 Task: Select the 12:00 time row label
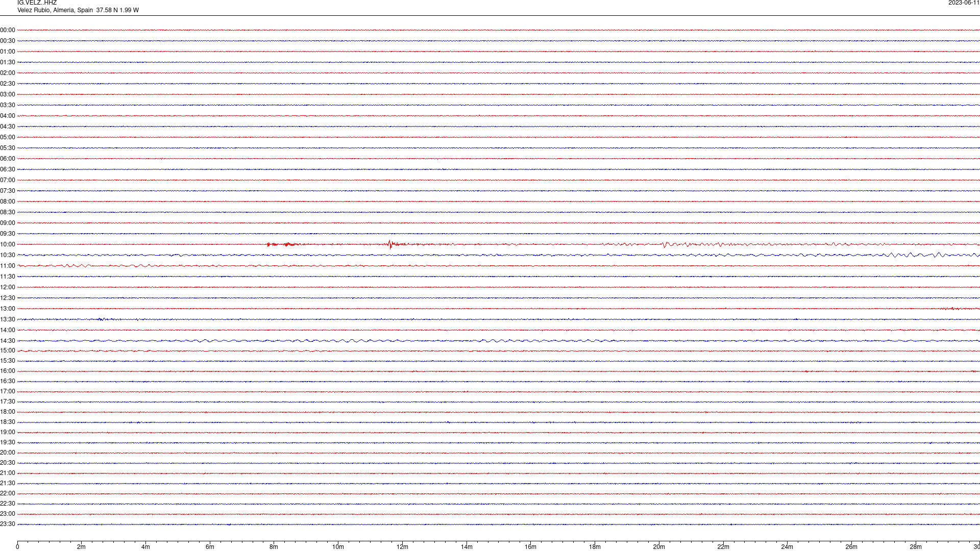point(8,287)
